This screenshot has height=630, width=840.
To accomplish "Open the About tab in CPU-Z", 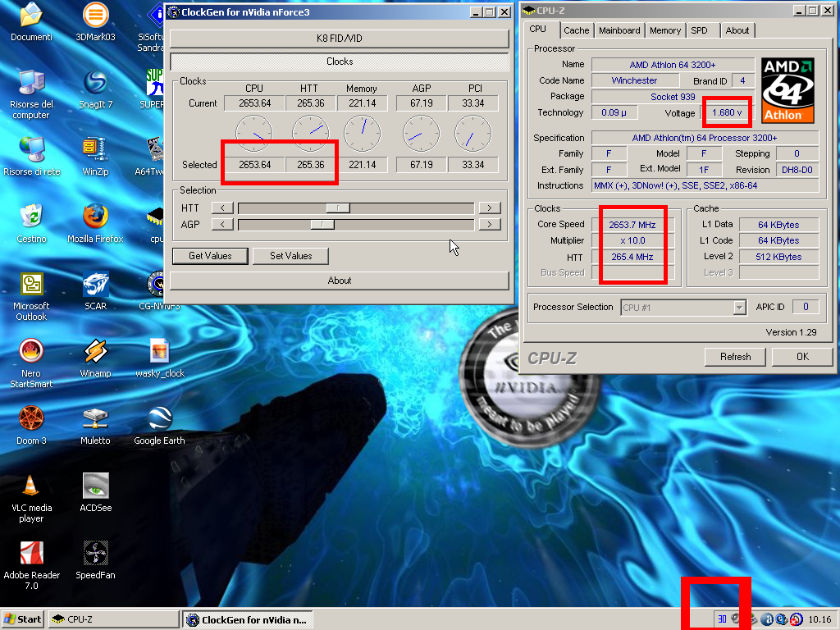I will pos(737,30).
